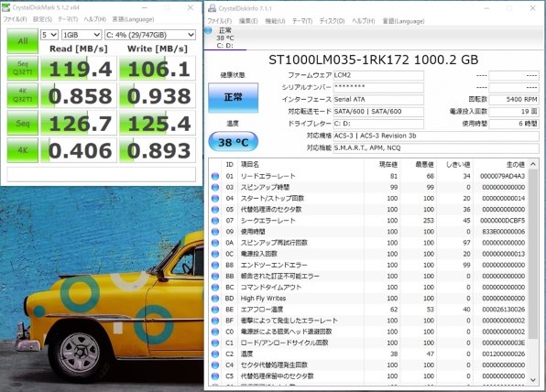Click the firmware field showing LCM2
This screenshot has width=546, height=392.
click(x=378, y=75)
